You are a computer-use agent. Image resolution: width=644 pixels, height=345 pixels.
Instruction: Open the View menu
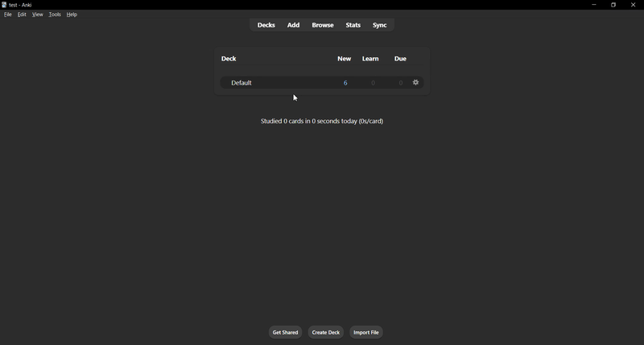pyautogui.click(x=37, y=15)
